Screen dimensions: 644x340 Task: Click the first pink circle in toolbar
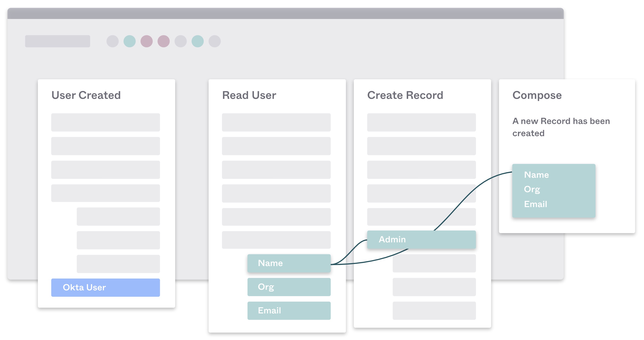pyautogui.click(x=146, y=41)
